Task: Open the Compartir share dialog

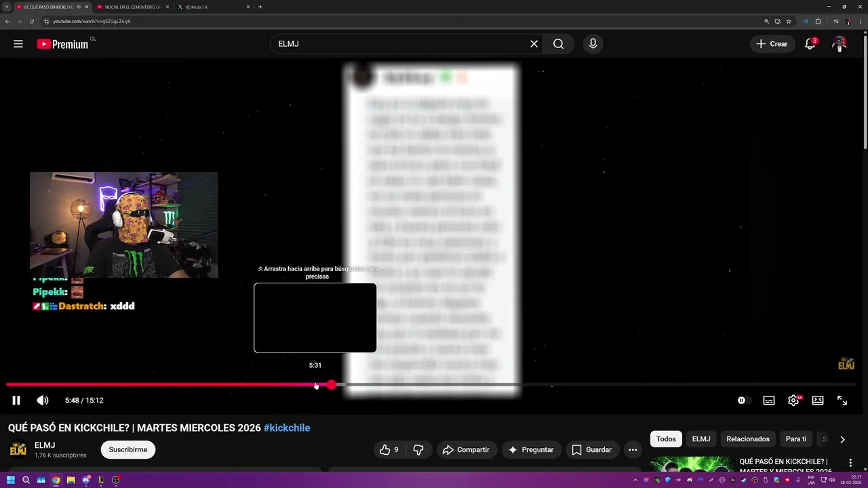Action: click(466, 449)
